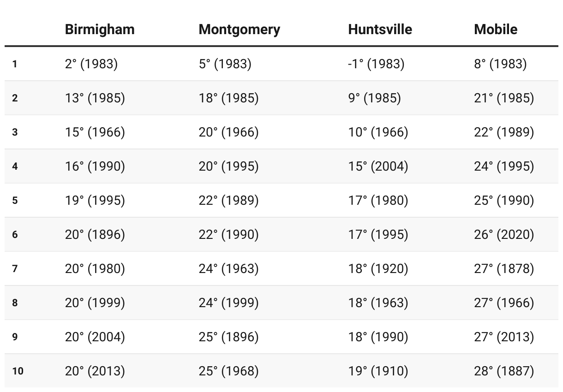Image resolution: width=563 pixels, height=392 pixels.
Task: Click Birmigham cell 19° (1995)
Action: tap(95, 200)
